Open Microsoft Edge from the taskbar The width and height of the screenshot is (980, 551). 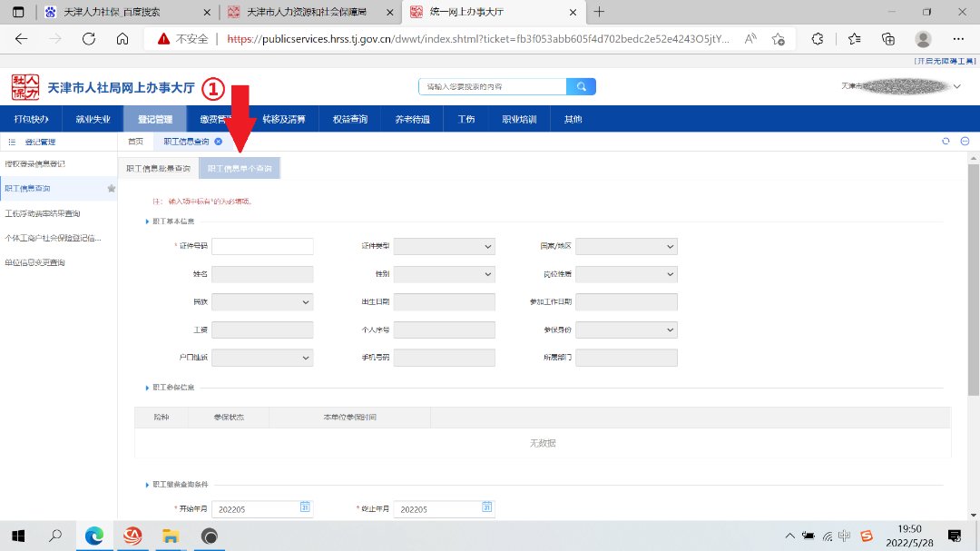click(x=94, y=536)
